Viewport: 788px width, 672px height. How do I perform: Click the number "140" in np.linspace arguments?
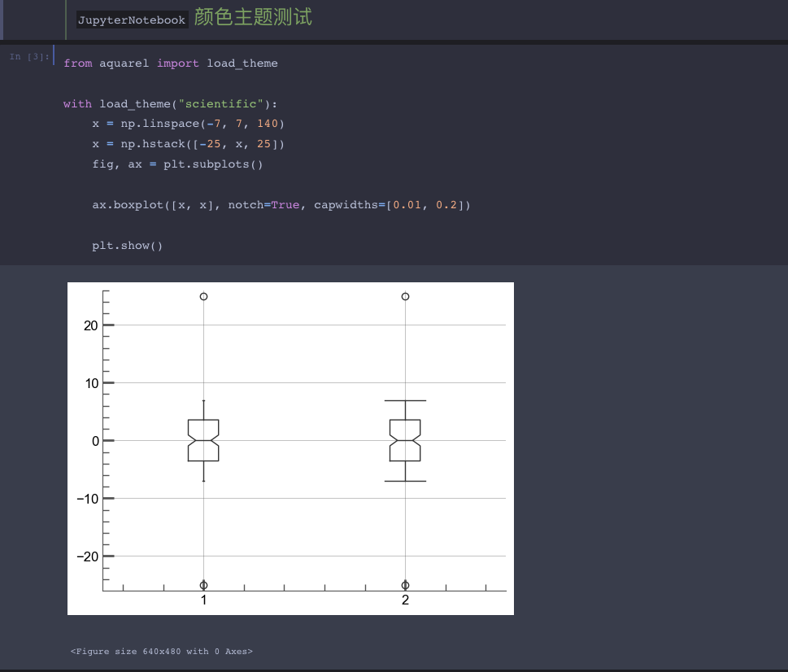tap(269, 123)
